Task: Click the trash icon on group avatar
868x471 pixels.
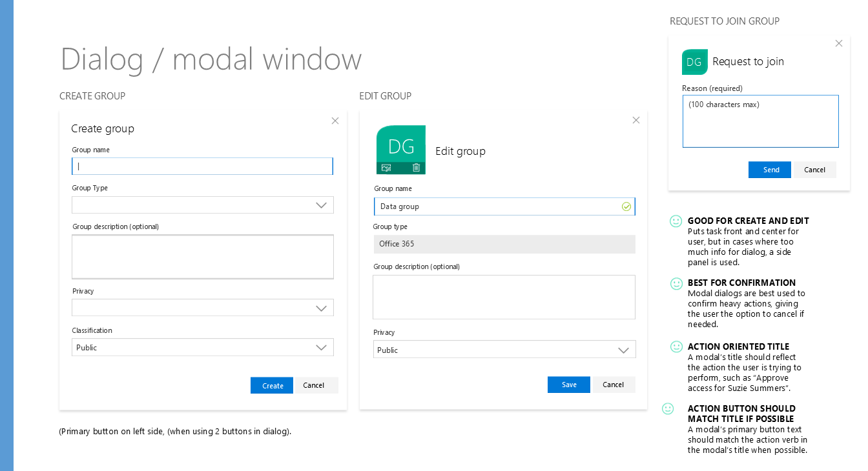Action: tap(416, 168)
